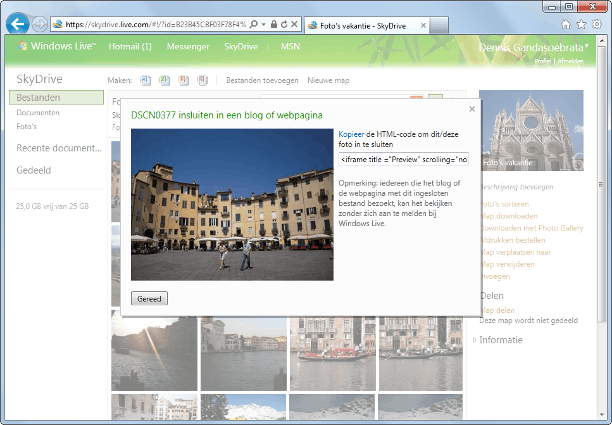612x425 pixels.
Task: Select Documenten in the sidebar
Action: tap(38, 112)
